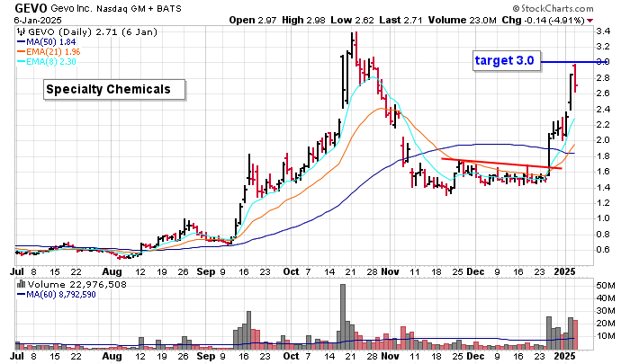Click 'Nov' on the price chart date axis
This screenshot has height=364, width=630.
click(x=390, y=271)
